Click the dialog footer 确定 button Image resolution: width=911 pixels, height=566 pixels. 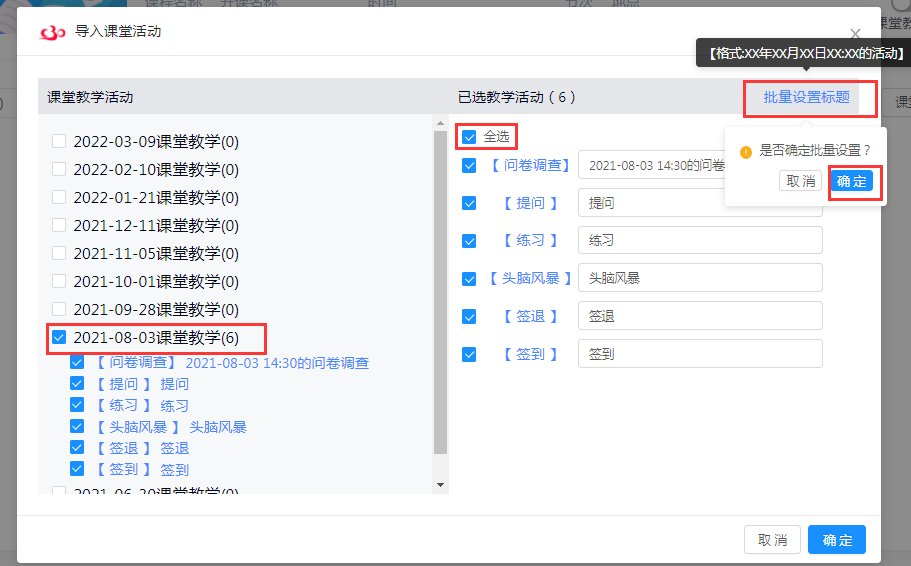click(836, 540)
